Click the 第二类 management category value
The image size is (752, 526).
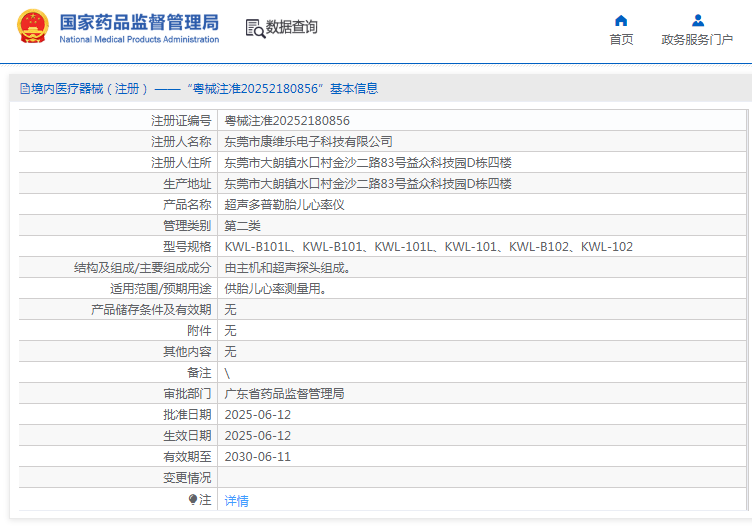242,226
